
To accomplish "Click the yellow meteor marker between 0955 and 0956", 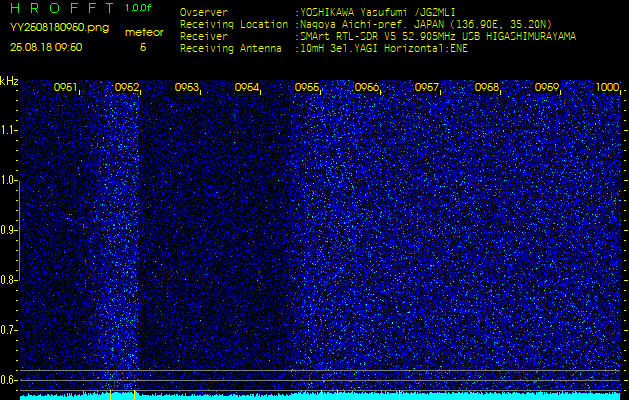I will coord(337,394).
